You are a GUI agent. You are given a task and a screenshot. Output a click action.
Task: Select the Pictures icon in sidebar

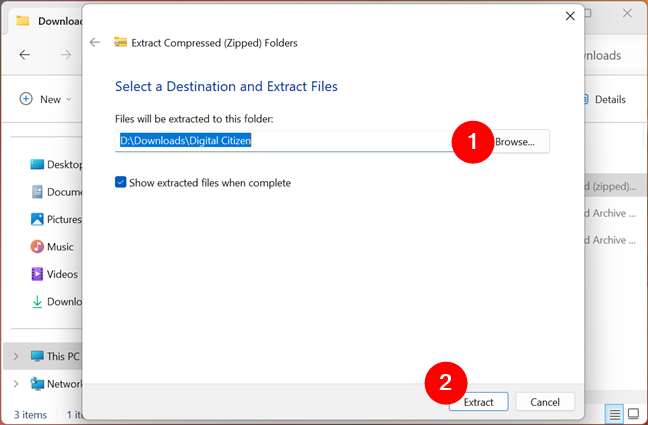pyautogui.click(x=38, y=219)
